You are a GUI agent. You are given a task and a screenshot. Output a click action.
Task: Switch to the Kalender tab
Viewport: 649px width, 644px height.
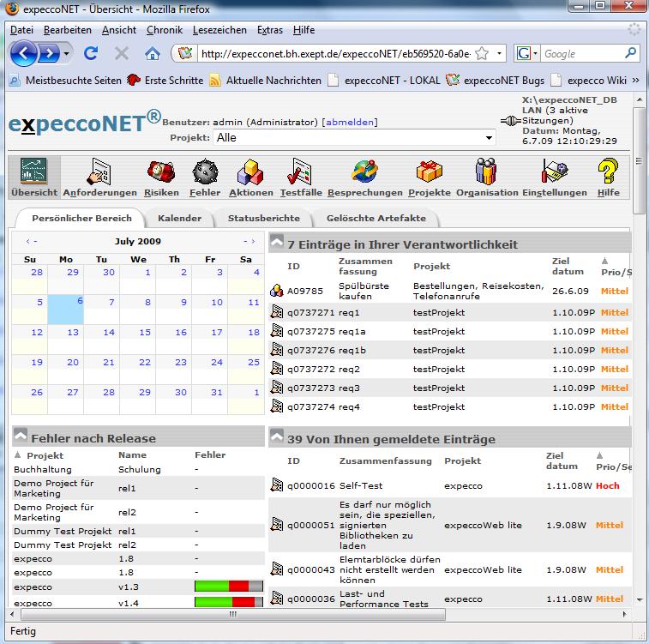click(x=179, y=218)
